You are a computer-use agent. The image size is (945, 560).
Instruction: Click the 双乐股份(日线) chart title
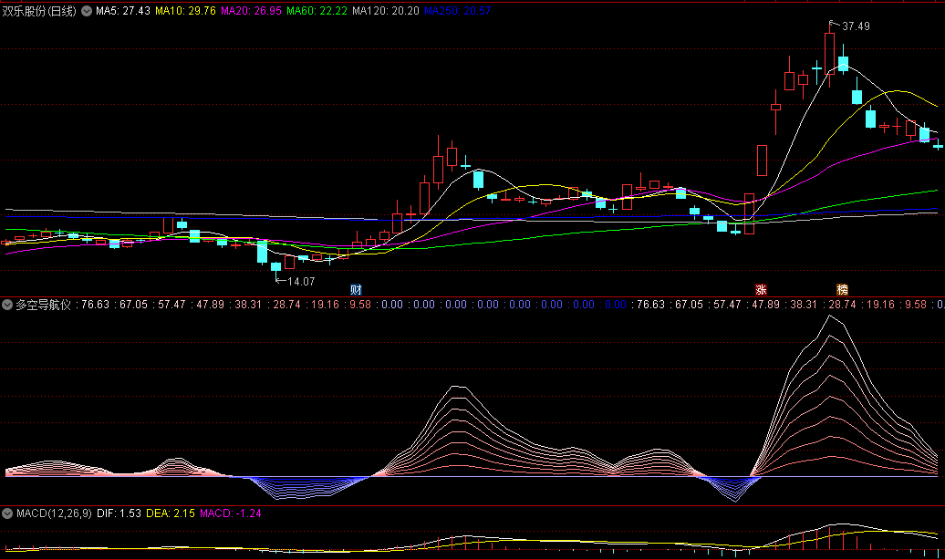coord(40,11)
